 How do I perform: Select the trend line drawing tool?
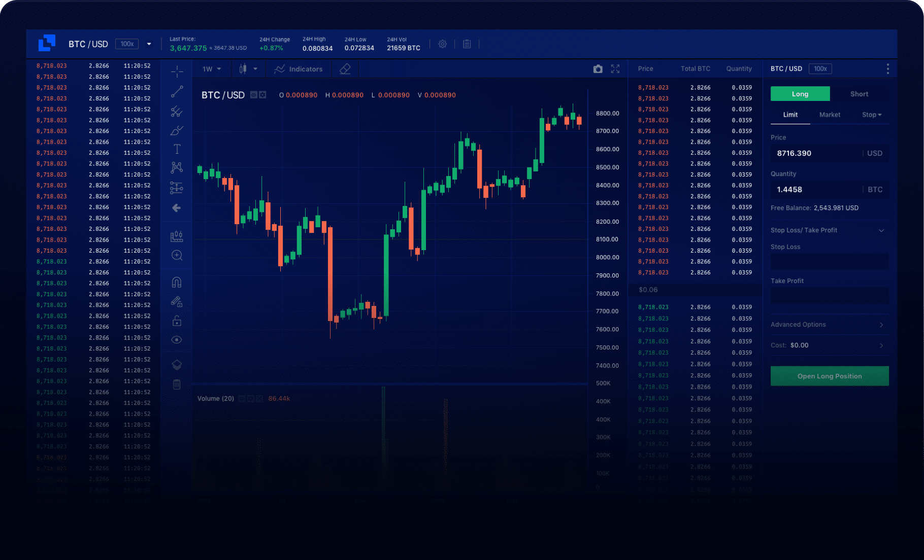click(x=177, y=92)
